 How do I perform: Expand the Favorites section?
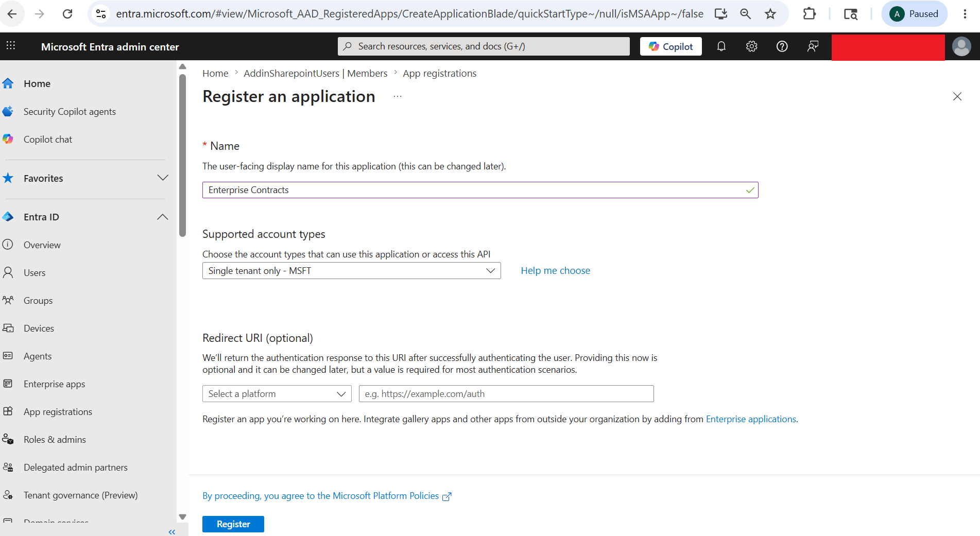163,178
